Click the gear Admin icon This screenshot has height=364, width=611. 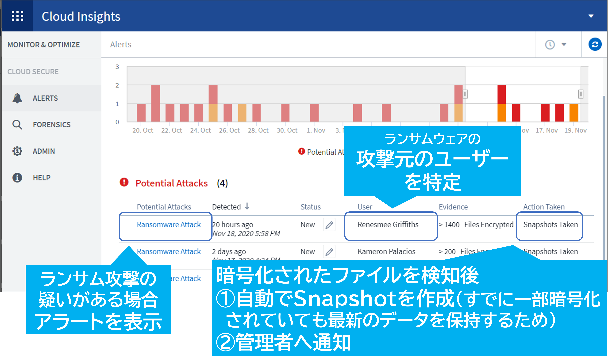[x=17, y=151]
